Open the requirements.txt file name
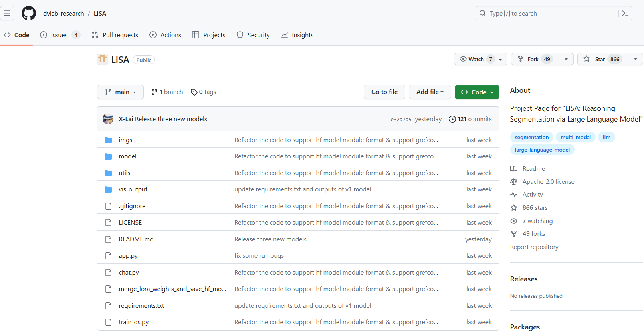 (141, 306)
